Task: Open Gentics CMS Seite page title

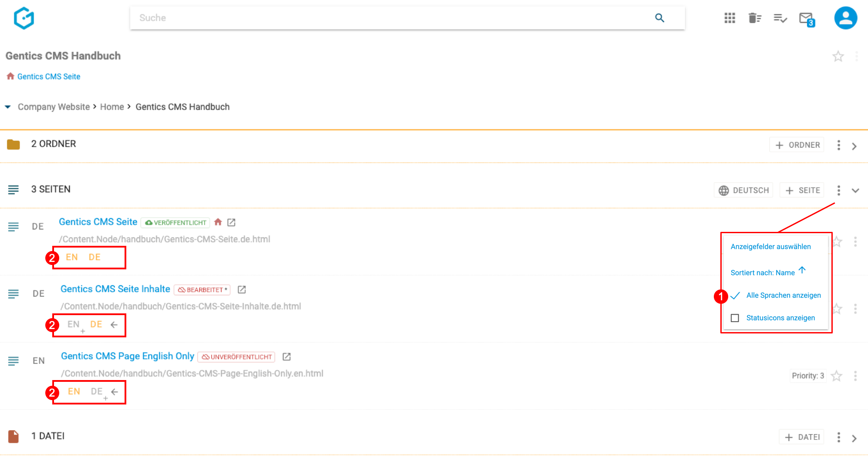Action: point(98,222)
